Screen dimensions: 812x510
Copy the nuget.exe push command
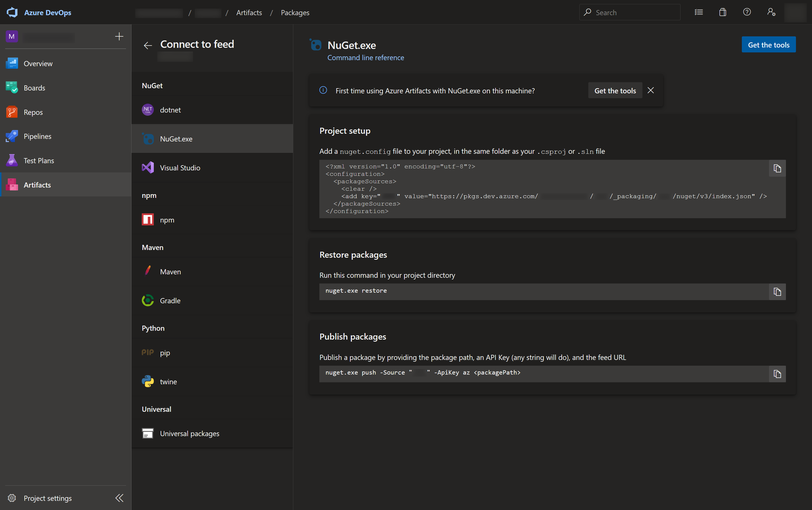tap(777, 374)
